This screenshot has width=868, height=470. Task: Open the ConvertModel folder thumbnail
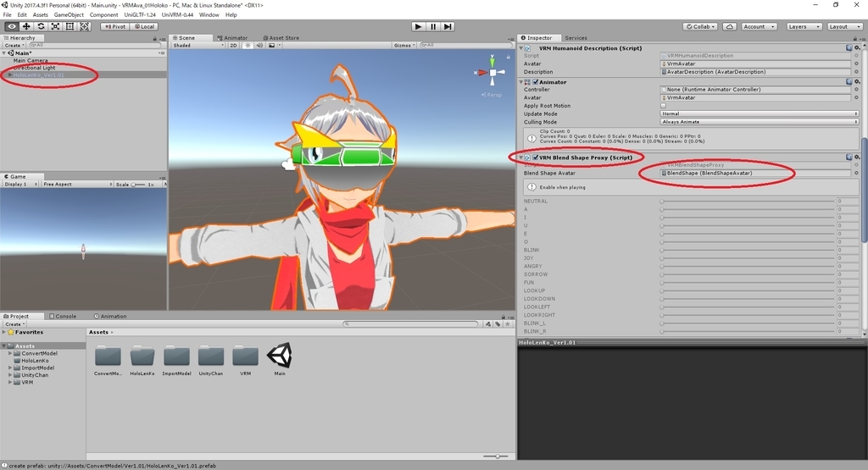pyautogui.click(x=108, y=357)
